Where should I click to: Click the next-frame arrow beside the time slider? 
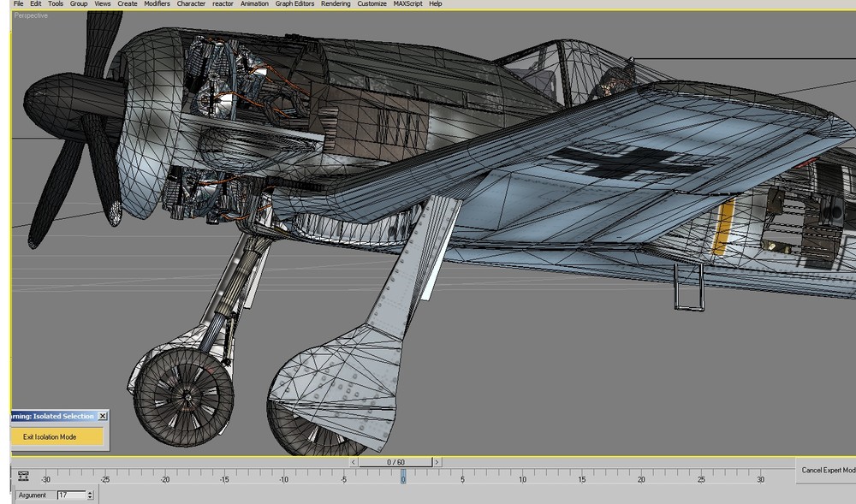point(437,461)
